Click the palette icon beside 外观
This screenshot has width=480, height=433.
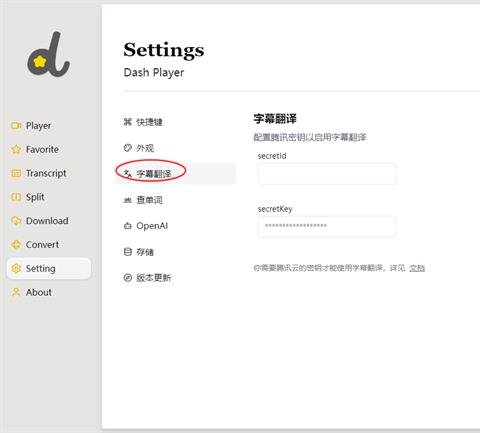(x=128, y=148)
